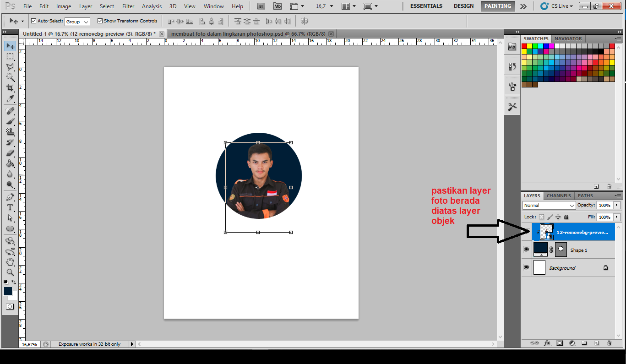Select the Ellipse shape tool

[10, 228]
